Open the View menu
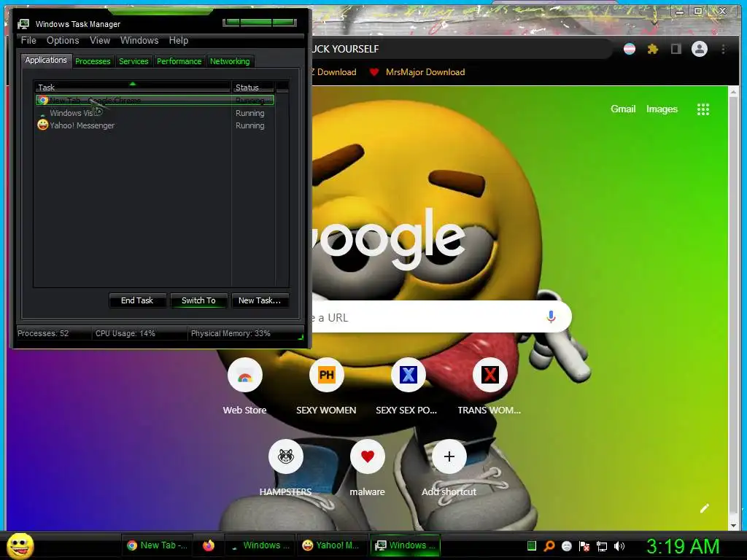Screen dimensions: 747x560 tap(100, 41)
